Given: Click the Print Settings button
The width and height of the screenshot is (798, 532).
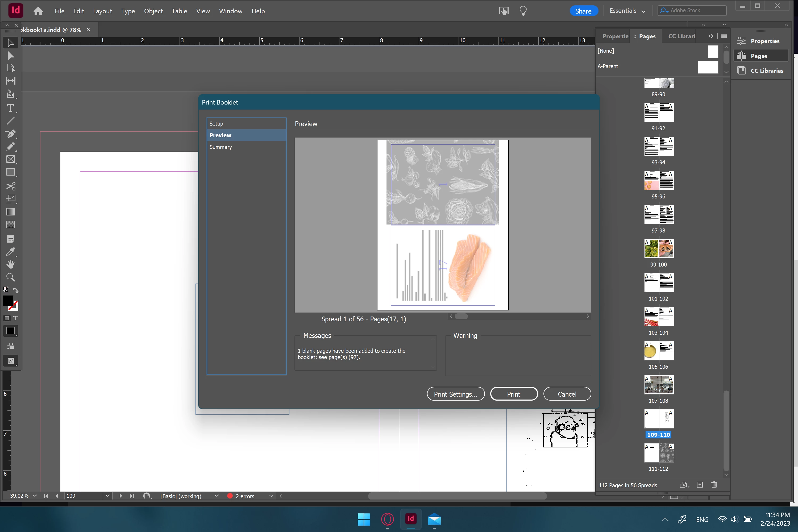Looking at the screenshot, I should (x=455, y=394).
